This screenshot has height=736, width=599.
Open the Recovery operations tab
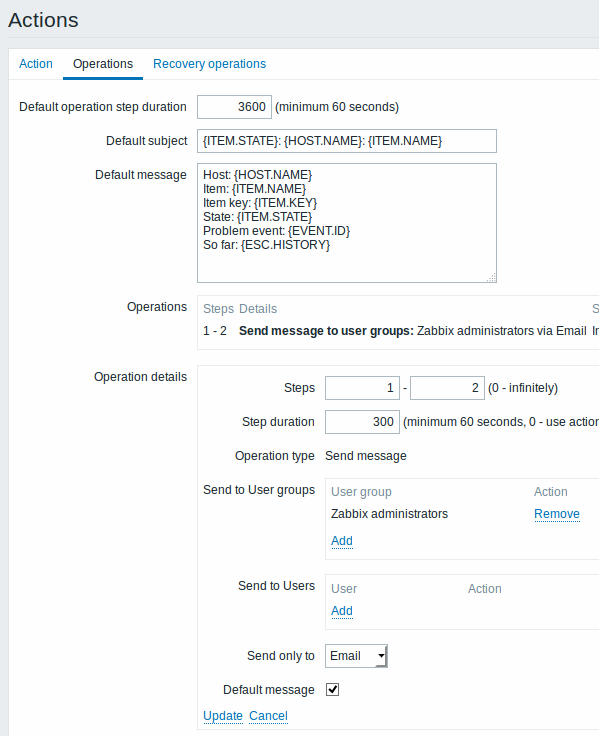coord(209,64)
